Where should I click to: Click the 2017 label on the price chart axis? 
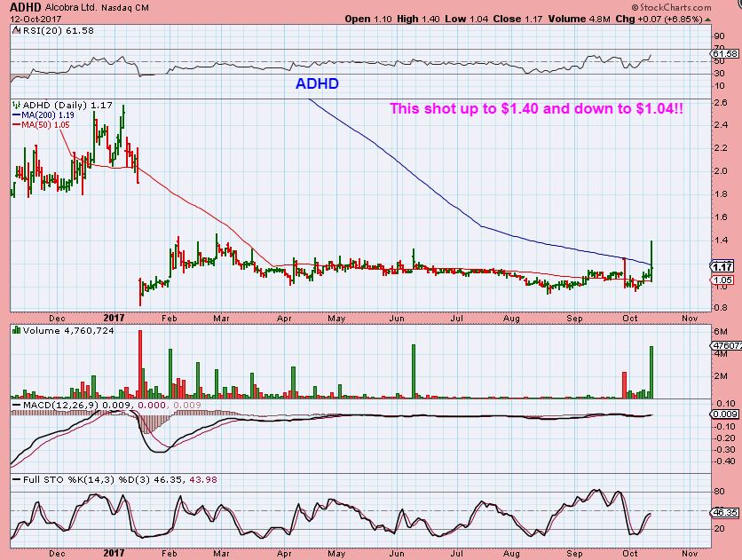114,319
